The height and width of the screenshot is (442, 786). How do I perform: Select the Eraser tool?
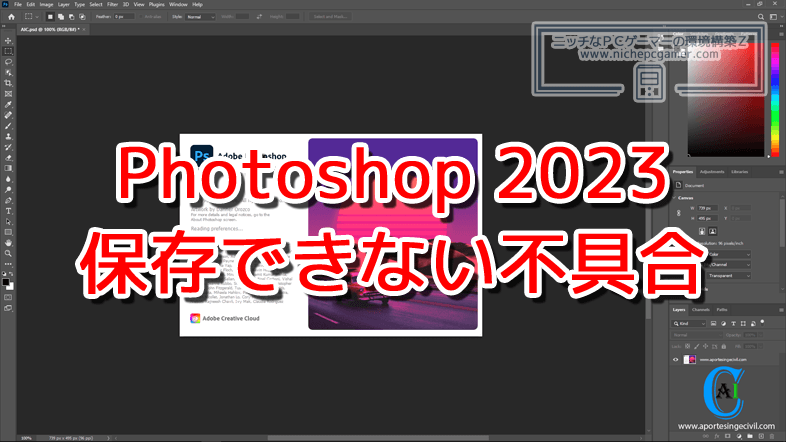click(x=8, y=158)
